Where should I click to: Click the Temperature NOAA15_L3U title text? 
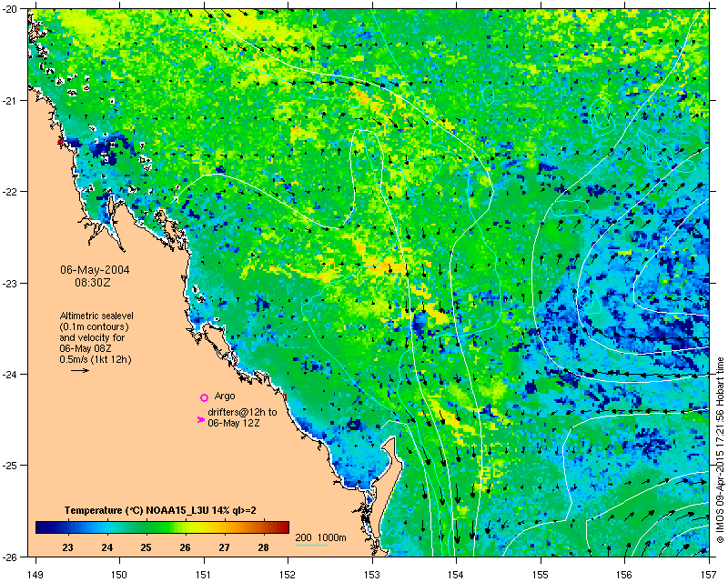(160, 510)
